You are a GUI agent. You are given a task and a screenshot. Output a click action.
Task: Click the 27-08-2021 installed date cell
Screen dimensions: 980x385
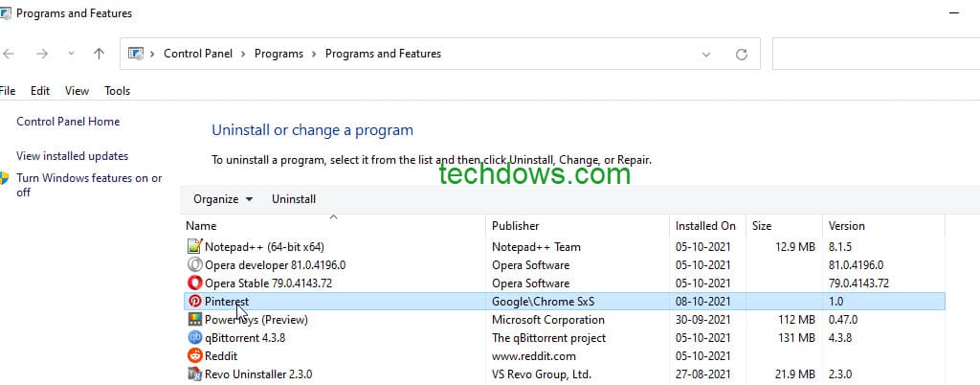702,374
